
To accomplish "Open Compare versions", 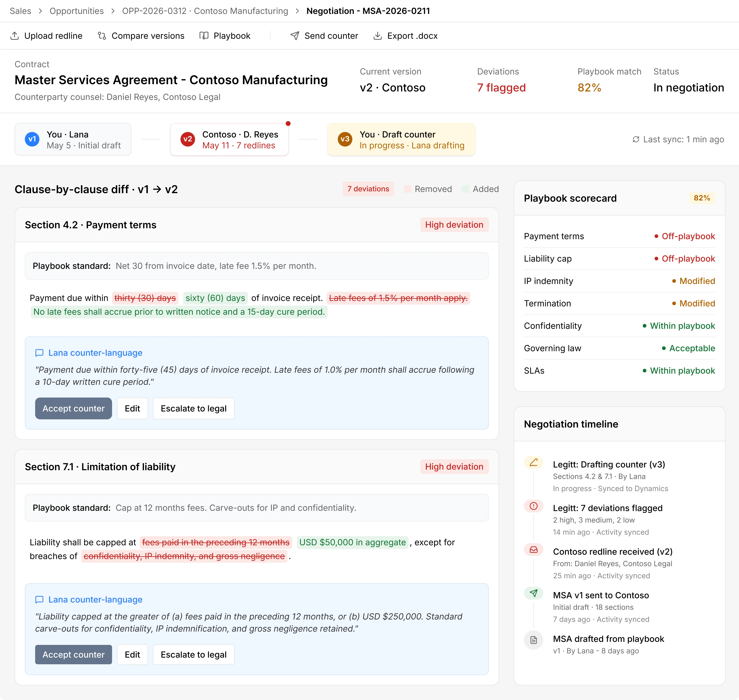I will point(141,36).
